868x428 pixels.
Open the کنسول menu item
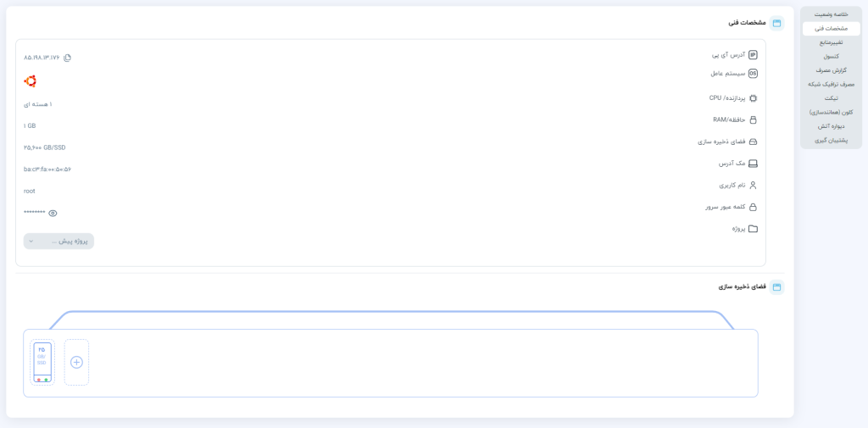pyautogui.click(x=832, y=56)
